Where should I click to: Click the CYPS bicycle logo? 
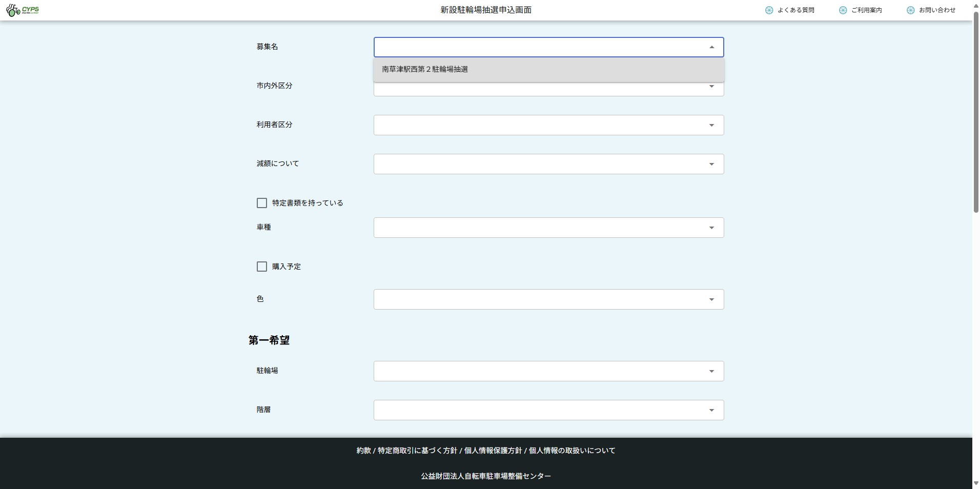click(x=22, y=10)
